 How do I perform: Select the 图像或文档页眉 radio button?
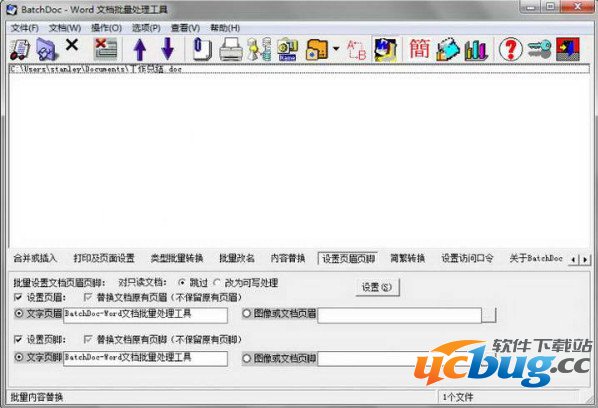pos(246,313)
